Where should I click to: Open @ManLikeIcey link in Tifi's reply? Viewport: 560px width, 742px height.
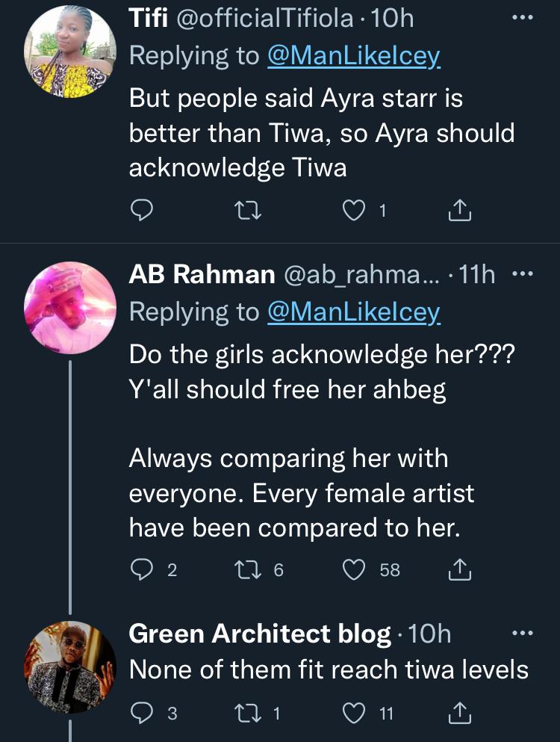[353, 57]
